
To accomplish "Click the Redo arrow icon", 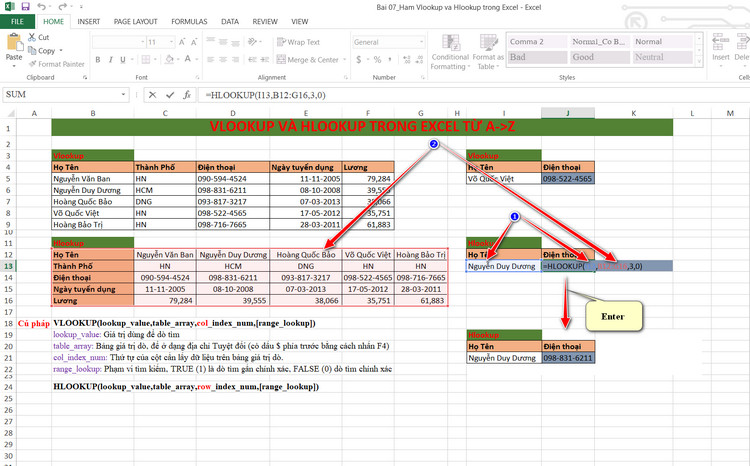I will click(62, 7).
